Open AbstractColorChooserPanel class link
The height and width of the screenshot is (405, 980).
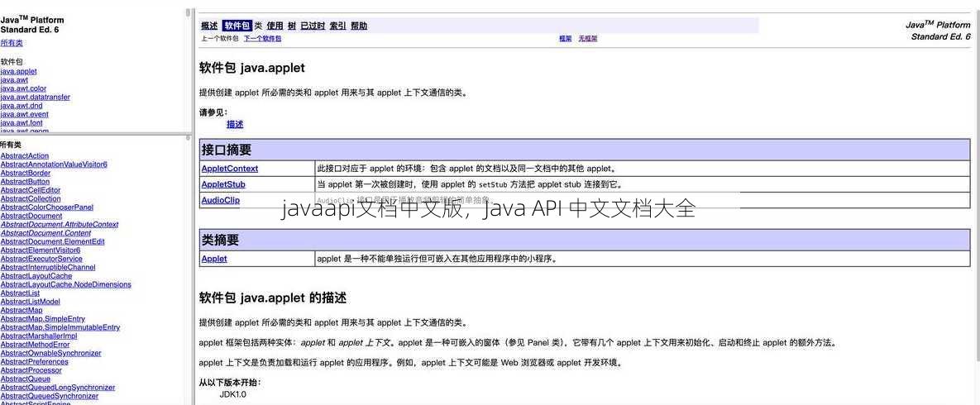pos(47,207)
